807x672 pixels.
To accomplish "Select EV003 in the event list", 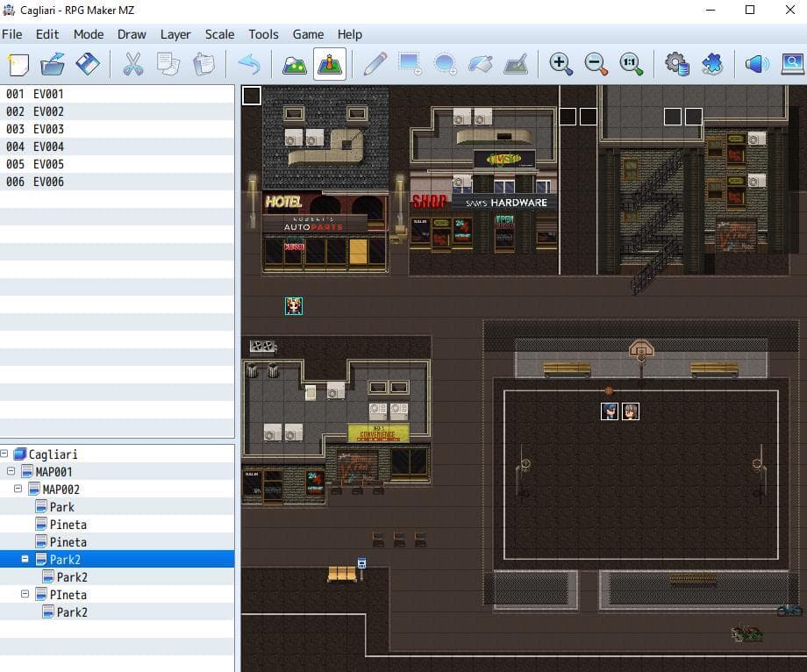I will tap(118, 129).
